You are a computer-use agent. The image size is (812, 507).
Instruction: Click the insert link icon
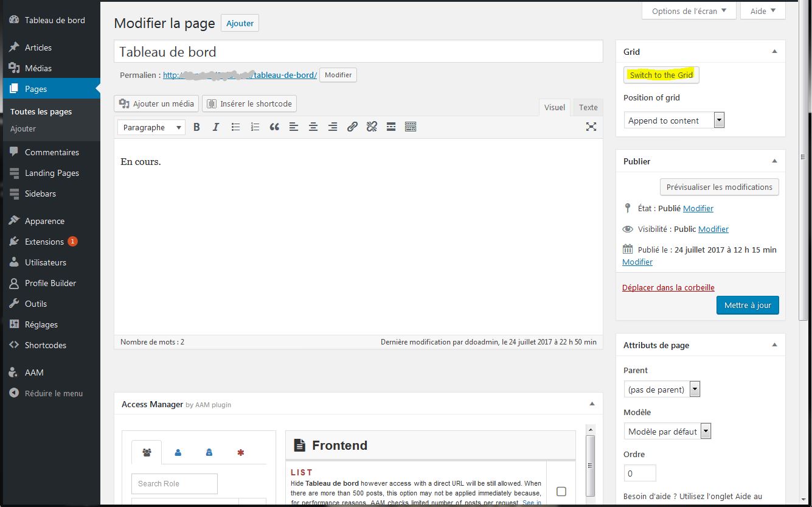(352, 127)
